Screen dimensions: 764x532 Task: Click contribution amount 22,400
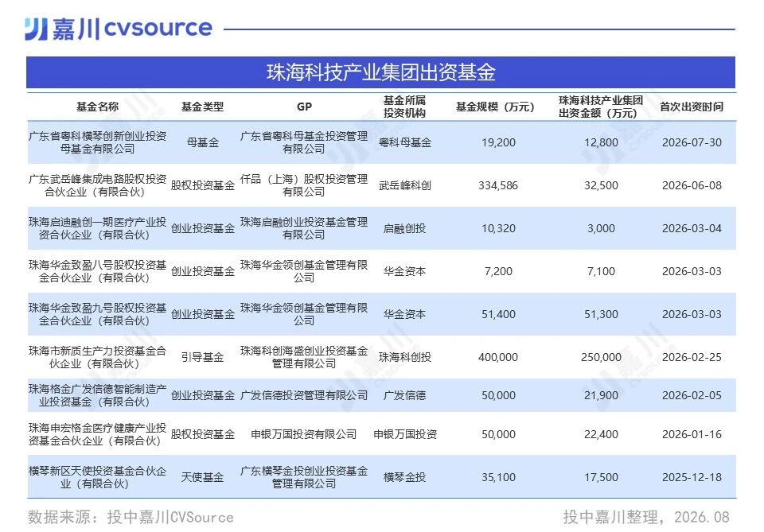click(x=602, y=434)
